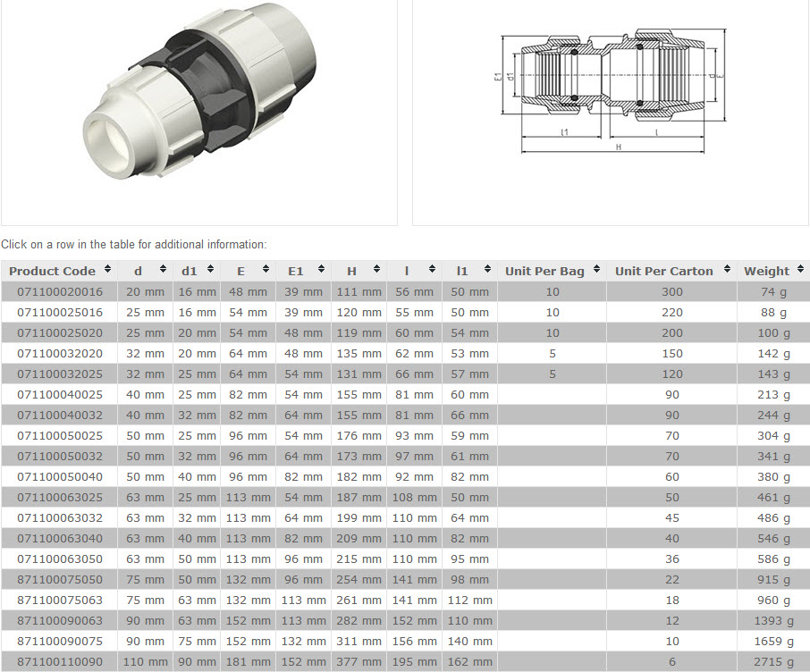Viewport: 810px width, 672px height.
Task: Sort by E column using its arrows
Action: pos(266,270)
